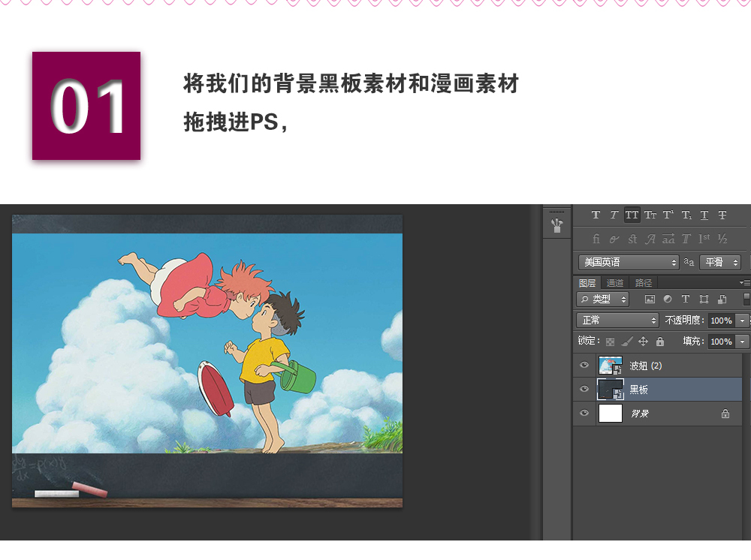Enable standard ligatures (fi) button
This screenshot has height=560, width=751.
point(596,239)
